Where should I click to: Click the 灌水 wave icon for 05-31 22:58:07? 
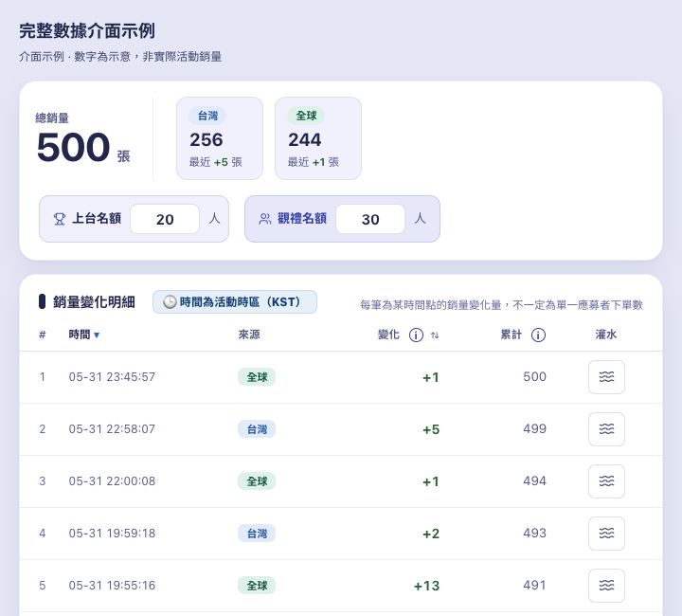point(606,429)
